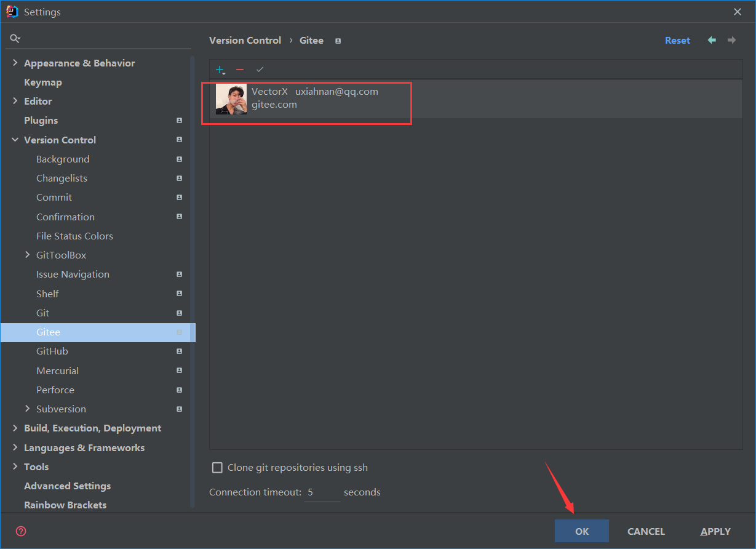Expand Languages & Frameworks group

(15, 447)
